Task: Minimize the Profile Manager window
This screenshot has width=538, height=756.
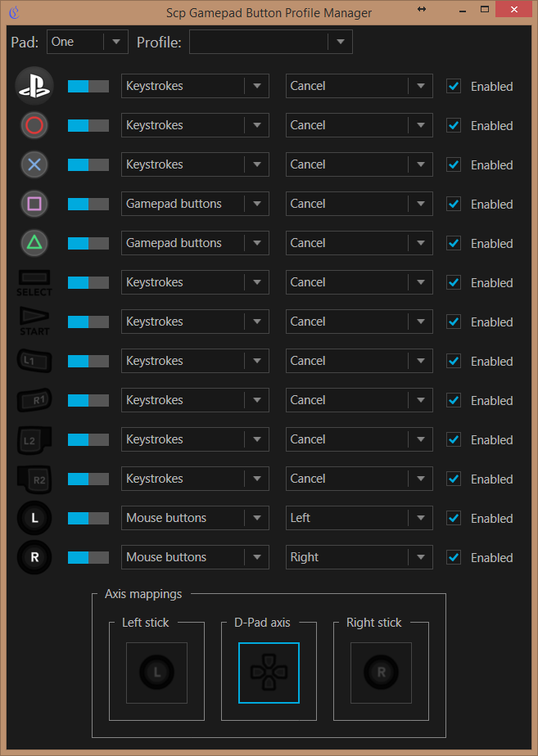Action: 463,10
